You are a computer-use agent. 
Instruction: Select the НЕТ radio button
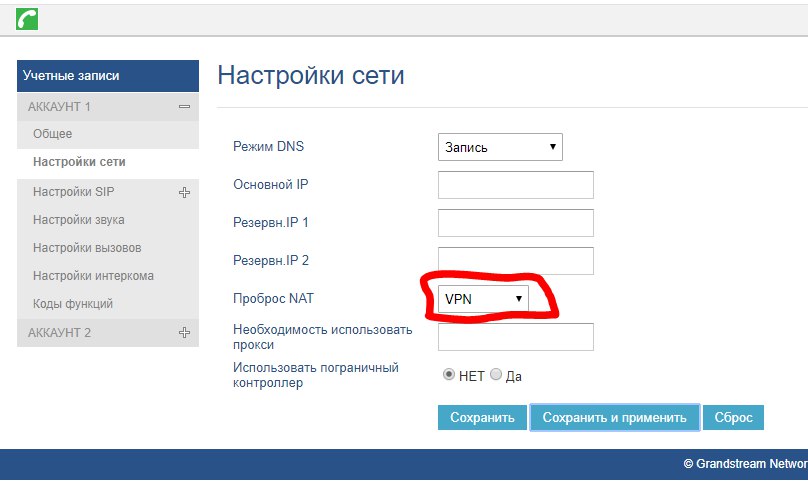448,374
